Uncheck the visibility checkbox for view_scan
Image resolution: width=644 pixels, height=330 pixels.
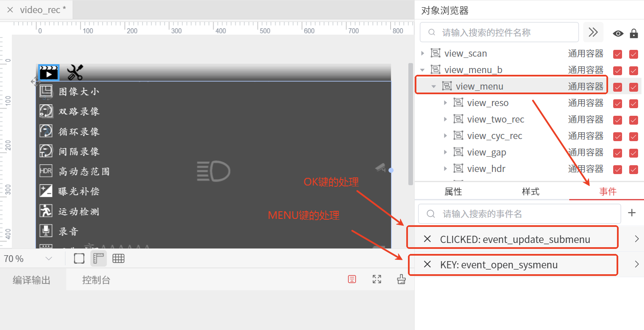click(x=618, y=54)
